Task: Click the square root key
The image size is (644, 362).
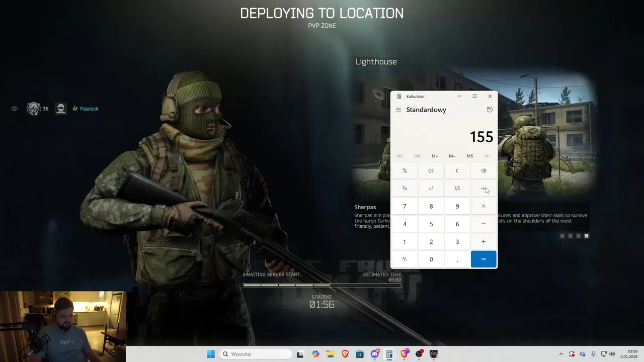Action: pos(457,189)
